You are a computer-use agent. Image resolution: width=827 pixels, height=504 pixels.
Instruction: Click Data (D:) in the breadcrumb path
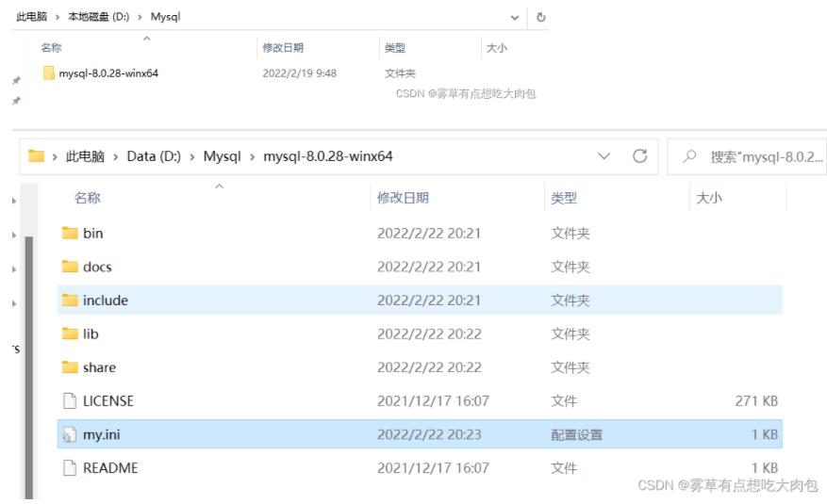[x=154, y=156]
